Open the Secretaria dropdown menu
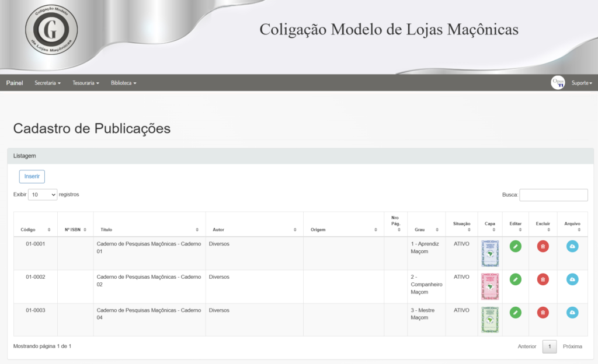Screen dimensions: 598x364 coord(47,83)
